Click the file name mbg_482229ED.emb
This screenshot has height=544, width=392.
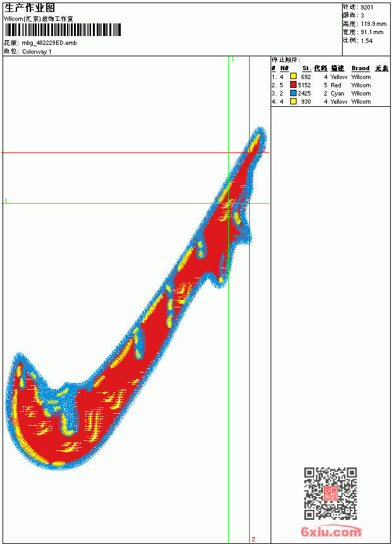(49, 43)
